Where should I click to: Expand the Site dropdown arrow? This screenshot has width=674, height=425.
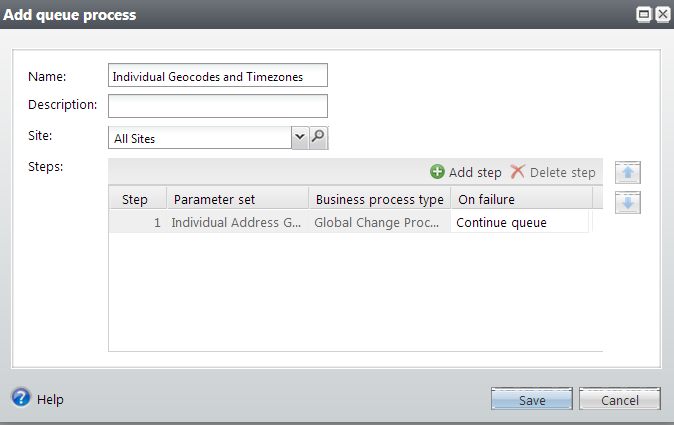pos(299,138)
